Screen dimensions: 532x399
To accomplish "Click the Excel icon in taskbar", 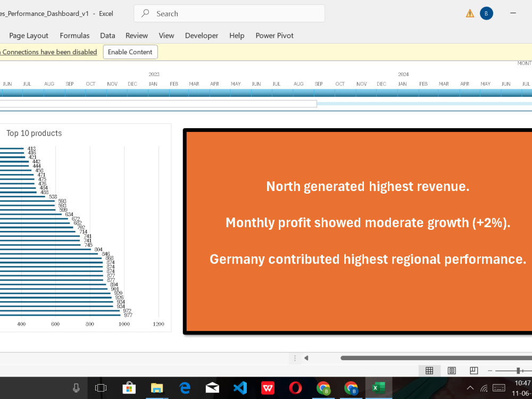I will pos(378,388).
